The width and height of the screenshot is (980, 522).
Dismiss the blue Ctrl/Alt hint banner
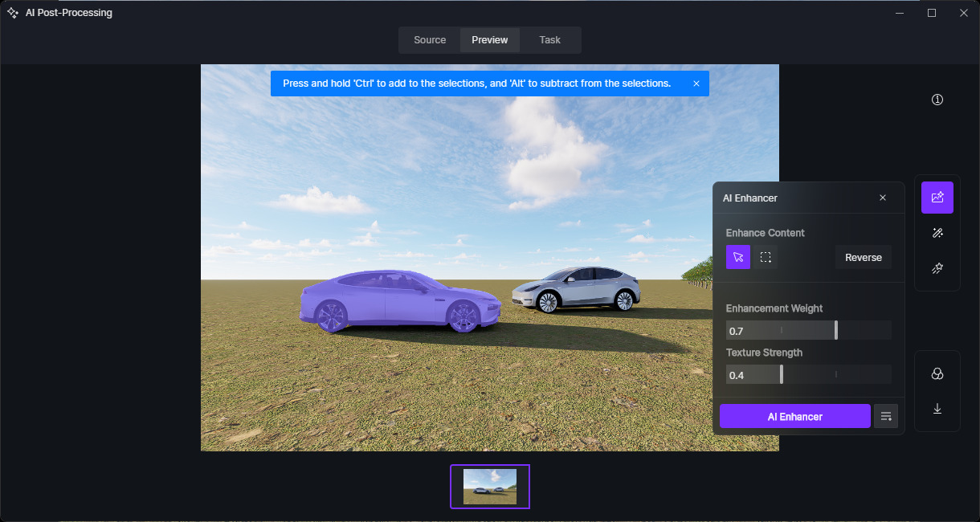(696, 84)
